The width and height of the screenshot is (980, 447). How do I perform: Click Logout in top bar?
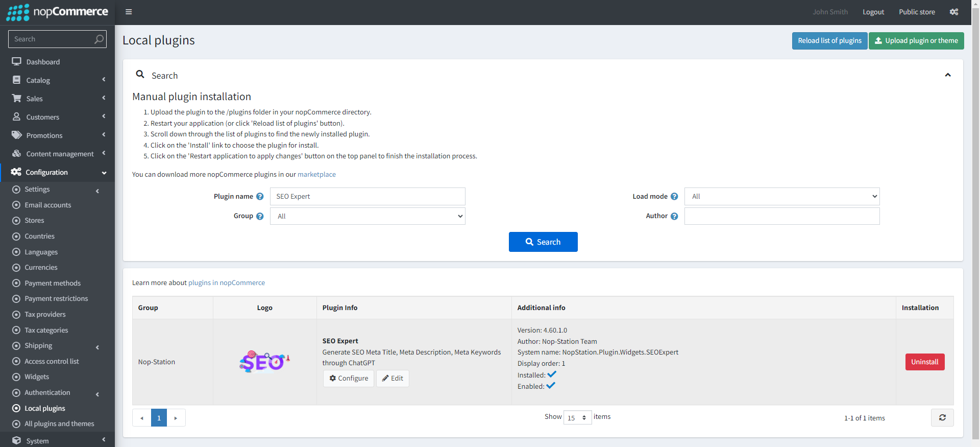point(873,12)
